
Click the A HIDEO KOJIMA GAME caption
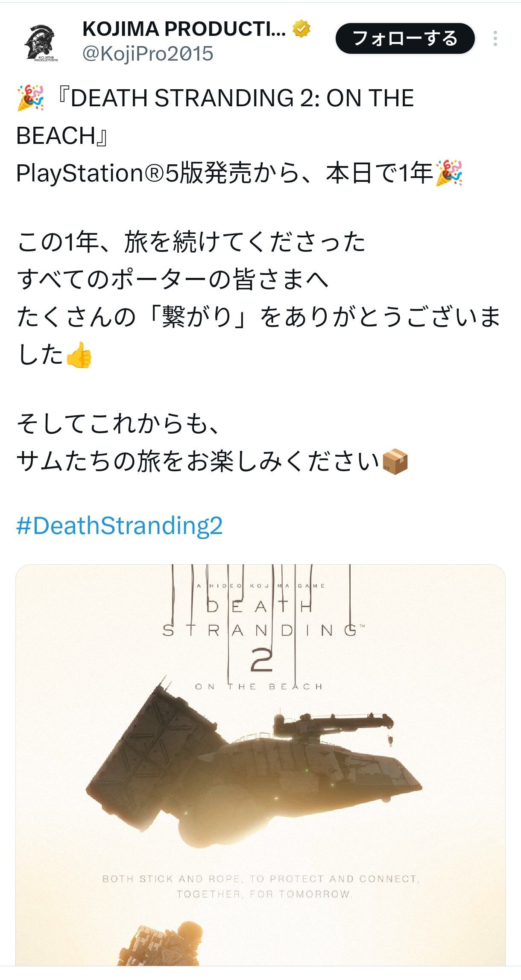click(260, 586)
